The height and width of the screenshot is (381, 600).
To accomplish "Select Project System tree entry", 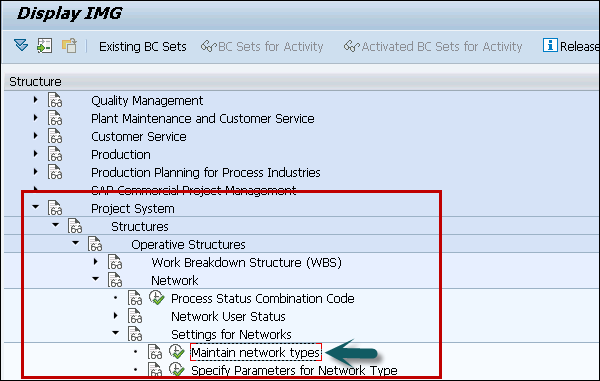I will coord(132,208).
